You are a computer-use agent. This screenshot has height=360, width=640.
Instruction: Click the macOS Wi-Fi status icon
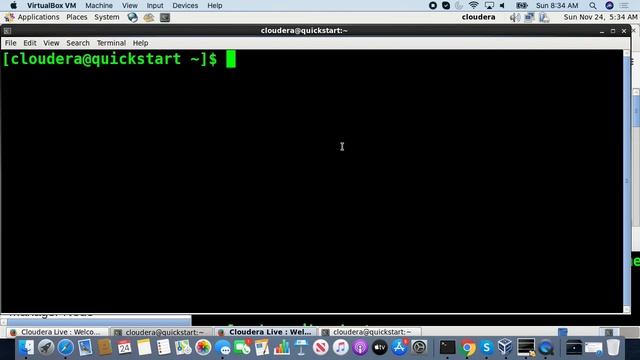pyautogui.click(x=473, y=5)
